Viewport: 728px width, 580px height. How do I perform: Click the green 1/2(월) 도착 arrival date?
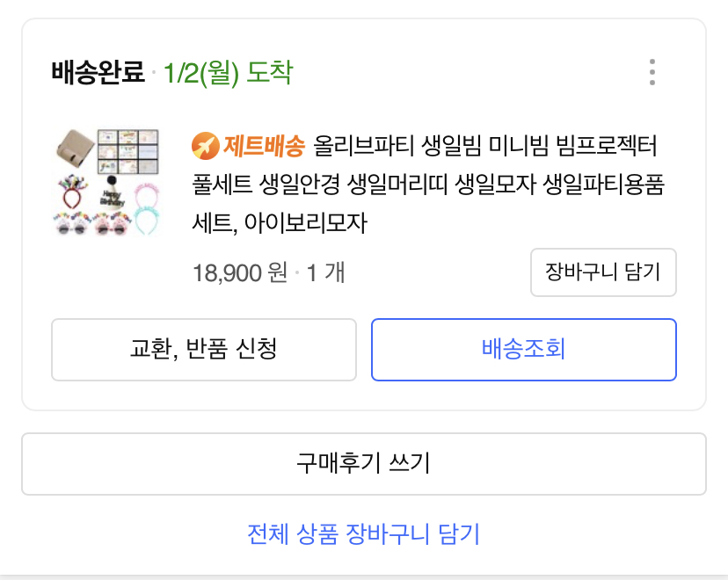[228, 72]
